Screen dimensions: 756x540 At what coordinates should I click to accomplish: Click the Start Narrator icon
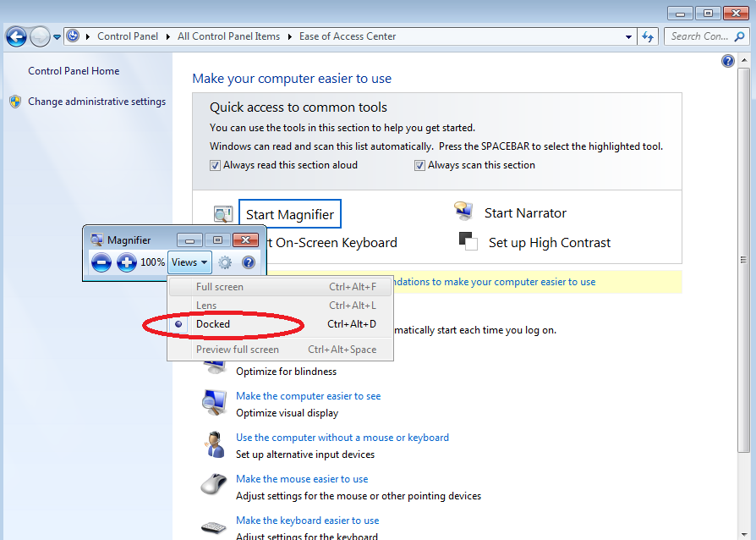pyautogui.click(x=463, y=212)
